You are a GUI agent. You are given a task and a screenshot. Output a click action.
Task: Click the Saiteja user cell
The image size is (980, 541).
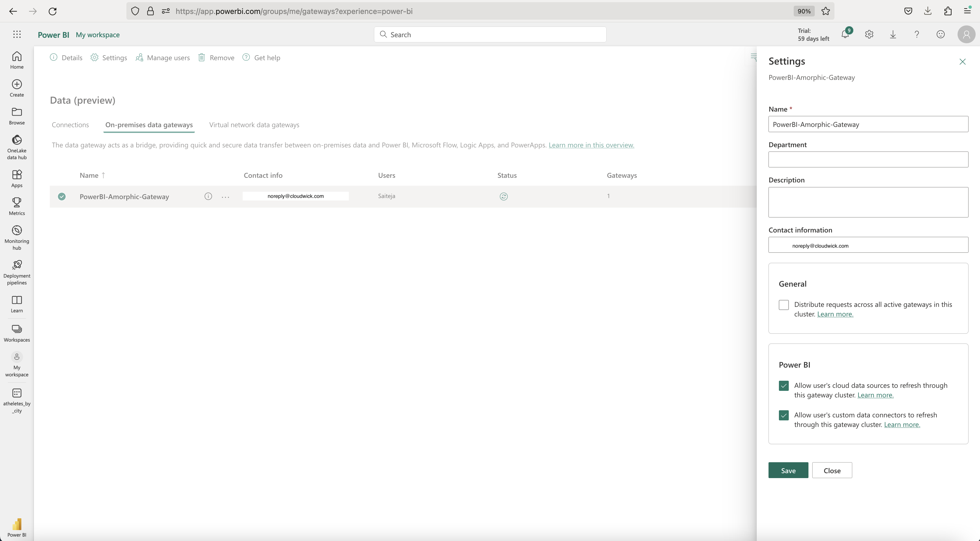point(387,196)
